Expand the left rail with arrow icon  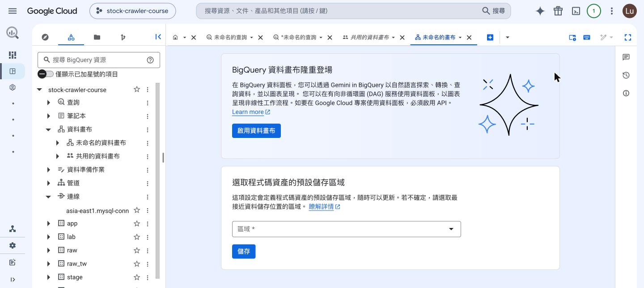13,279
